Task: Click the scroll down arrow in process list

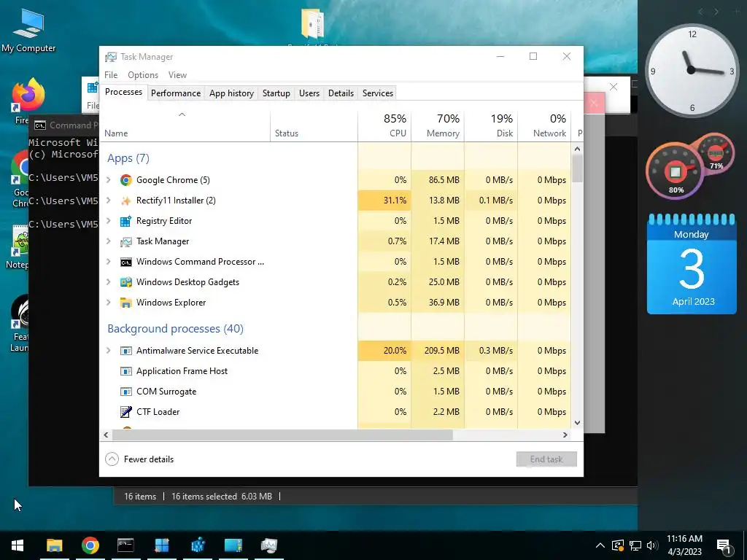Action: (578, 423)
